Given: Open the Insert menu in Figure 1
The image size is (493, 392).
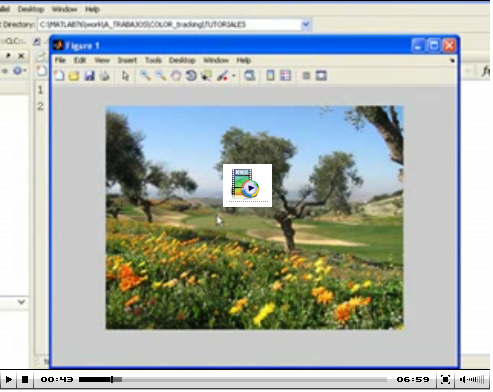Looking at the screenshot, I should click(x=127, y=60).
